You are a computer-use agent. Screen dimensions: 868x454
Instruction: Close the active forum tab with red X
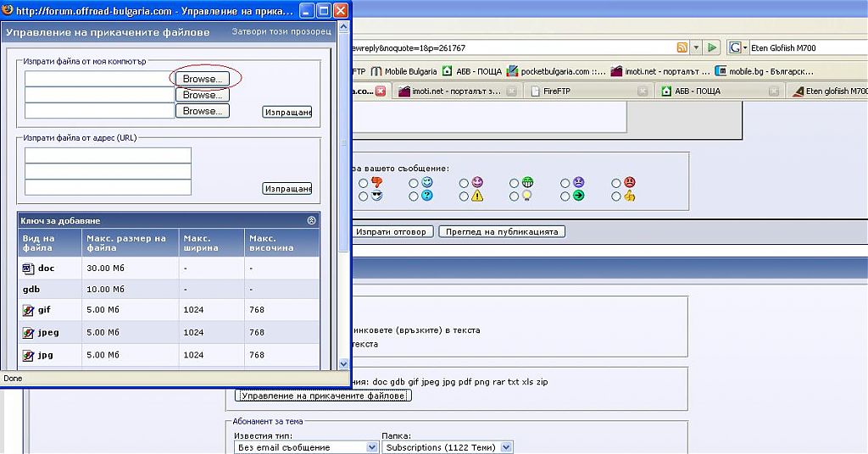[x=381, y=91]
